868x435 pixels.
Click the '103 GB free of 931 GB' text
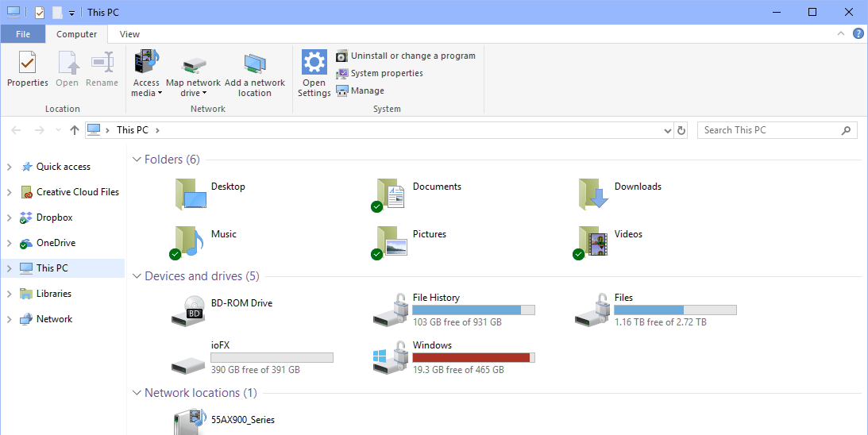coord(457,322)
